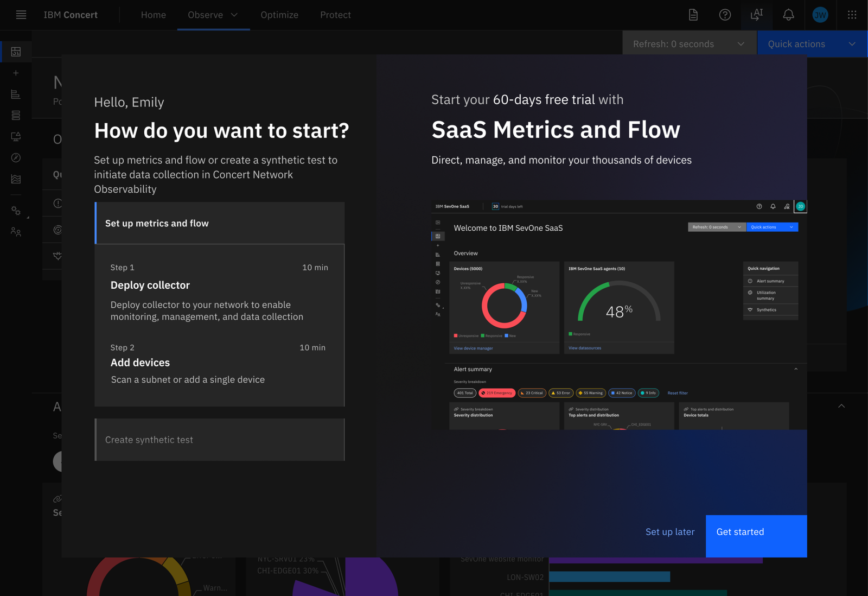
Task: Open the Quick actions dropdown
Action: point(812,44)
